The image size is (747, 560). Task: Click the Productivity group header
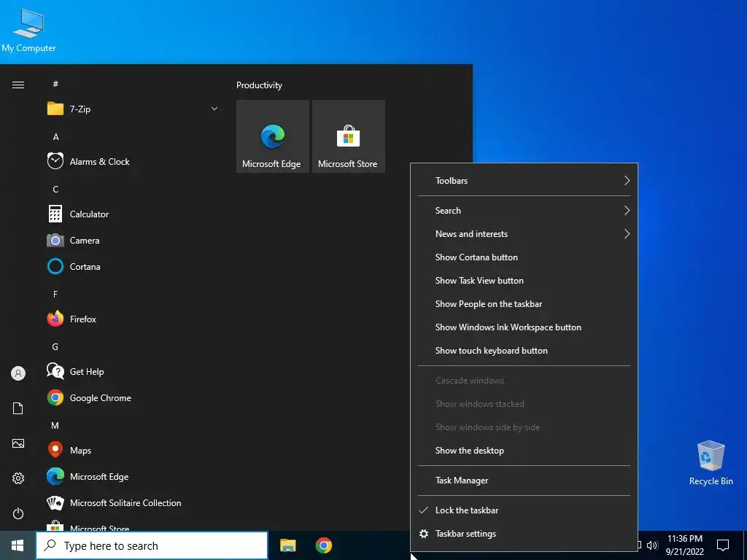point(259,85)
